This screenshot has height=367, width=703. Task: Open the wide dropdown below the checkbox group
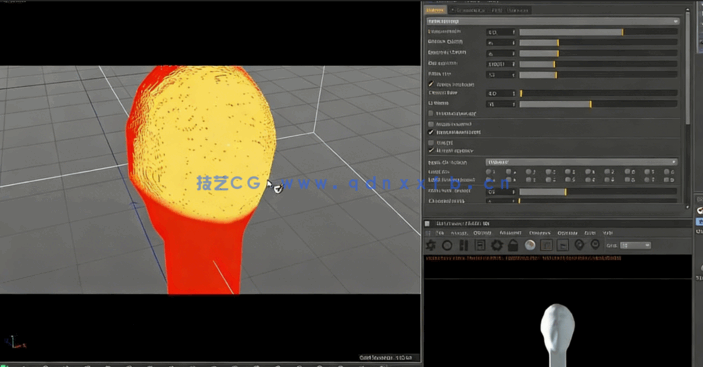click(581, 162)
